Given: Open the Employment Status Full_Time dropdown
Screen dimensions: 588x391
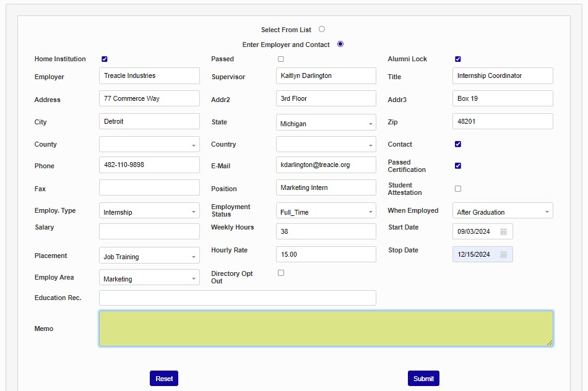Looking at the screenshot, I should 326,212.
